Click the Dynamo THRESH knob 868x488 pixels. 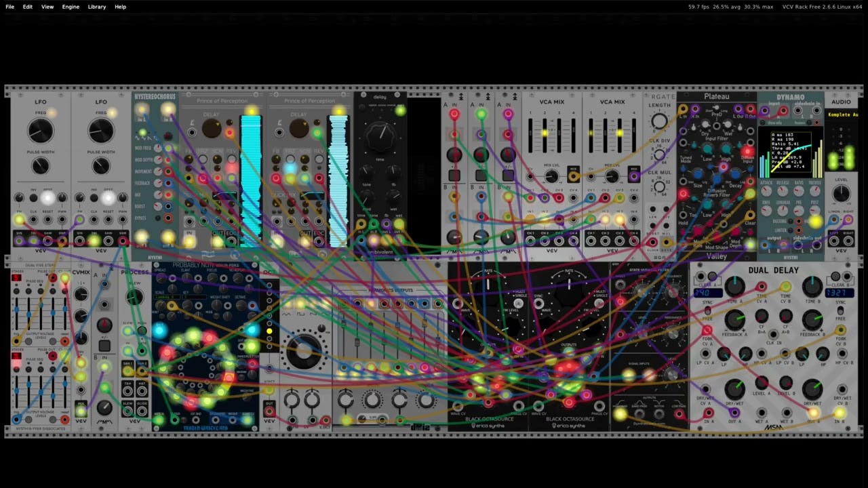815,192
